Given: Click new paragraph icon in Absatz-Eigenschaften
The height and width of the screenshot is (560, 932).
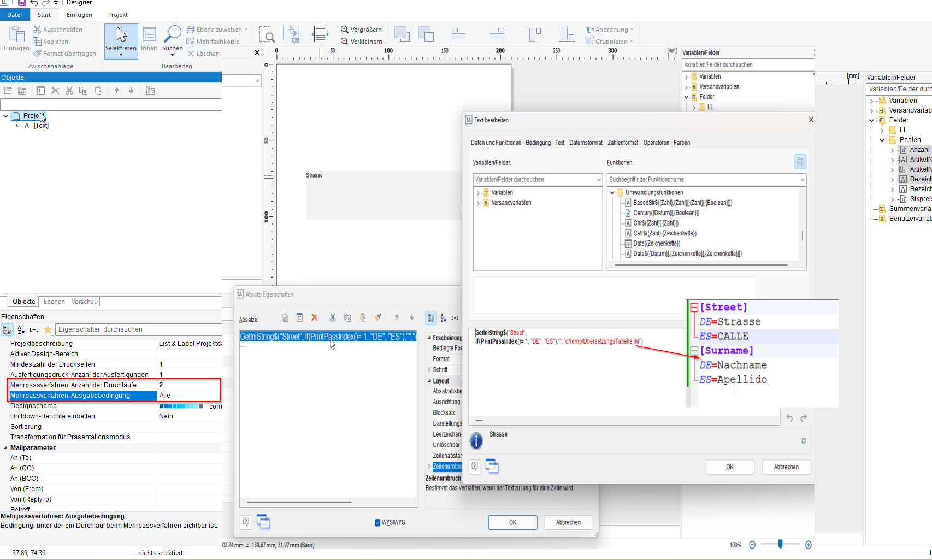Looking at the screenshot, I should (x=285, y=317).
